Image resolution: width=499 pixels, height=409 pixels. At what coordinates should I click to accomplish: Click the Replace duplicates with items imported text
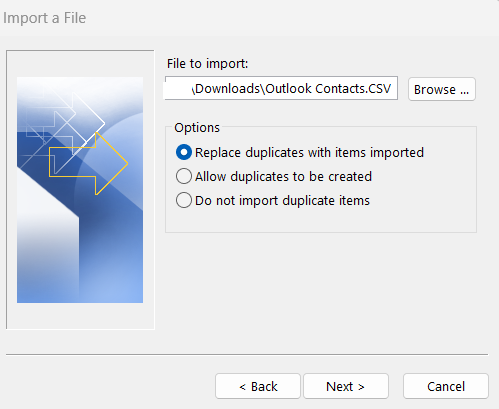[309, 152]
